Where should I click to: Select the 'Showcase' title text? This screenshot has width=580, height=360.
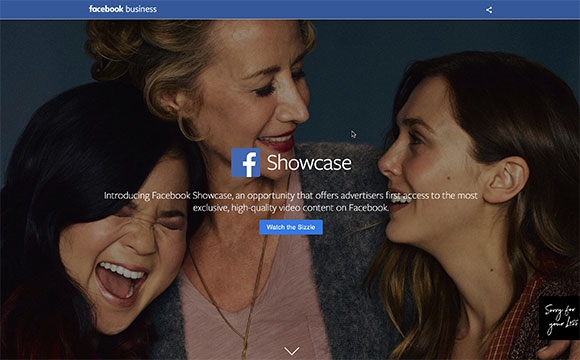(x=309, y=163)
